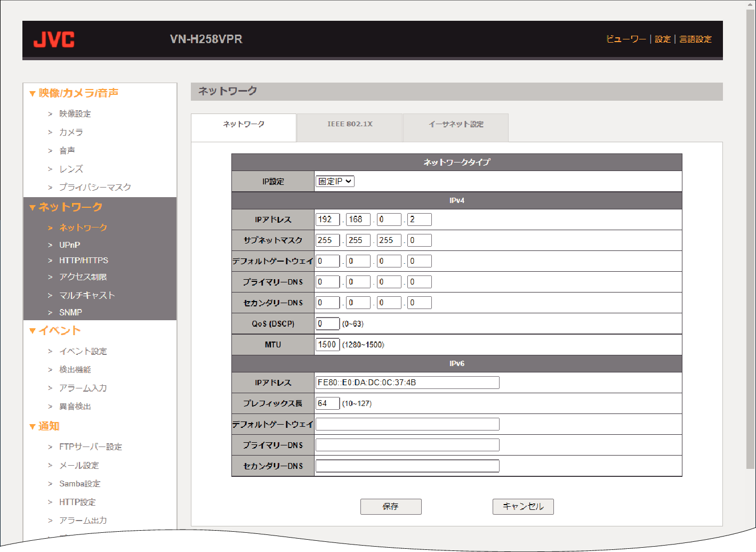The height and width of the screenshot is (552, 756).
Task: Open the IP設定 dropdown
Action: tap(335, 181)
